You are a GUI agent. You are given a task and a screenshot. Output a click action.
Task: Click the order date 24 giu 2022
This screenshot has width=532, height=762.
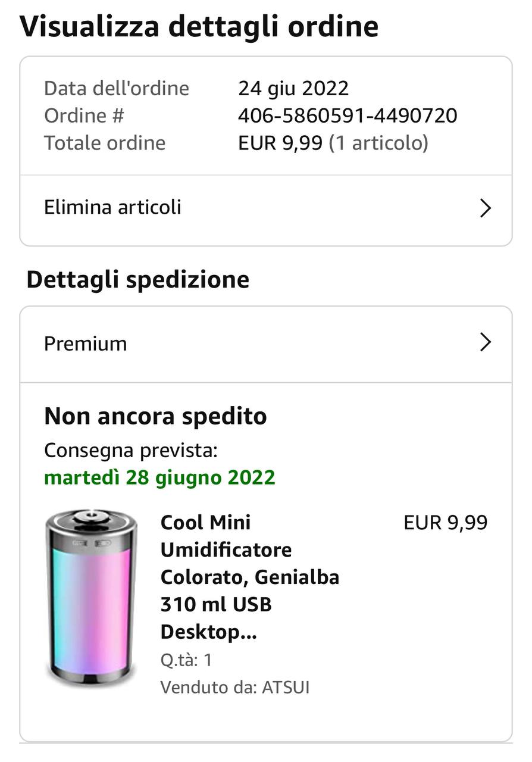point(293,88)
